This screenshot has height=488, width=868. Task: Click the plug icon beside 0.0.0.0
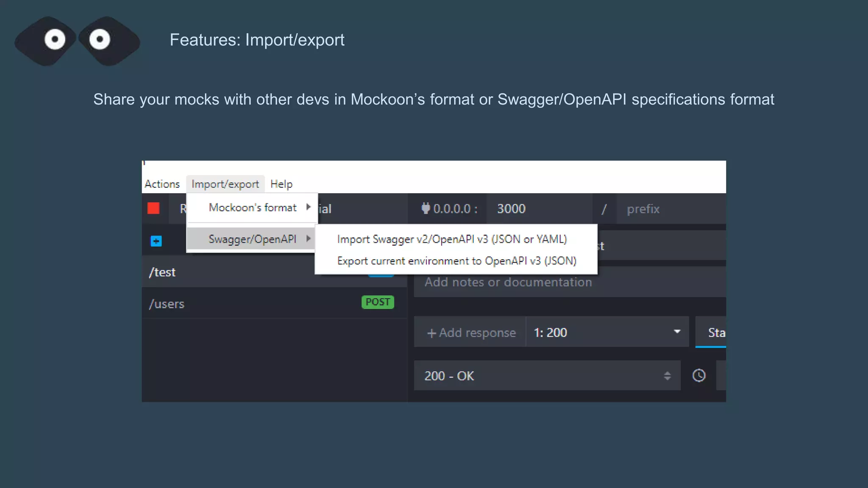(426, 208)
